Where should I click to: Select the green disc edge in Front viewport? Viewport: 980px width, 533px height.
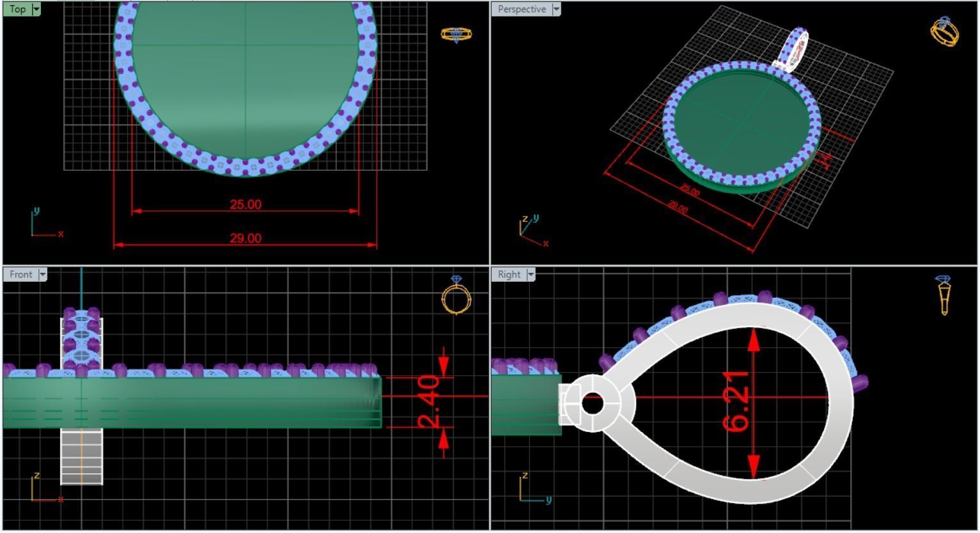click(192, 403)
